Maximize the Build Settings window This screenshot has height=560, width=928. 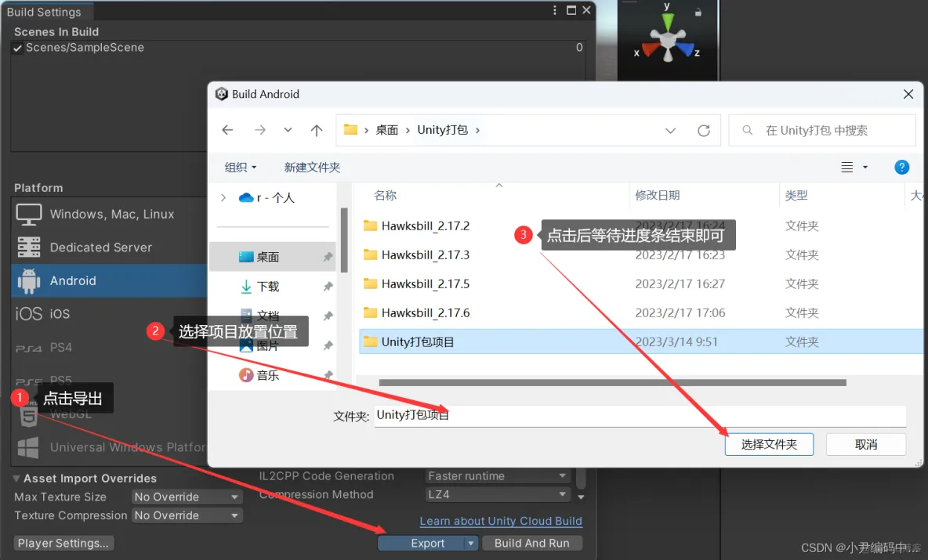tap(571, 10)
